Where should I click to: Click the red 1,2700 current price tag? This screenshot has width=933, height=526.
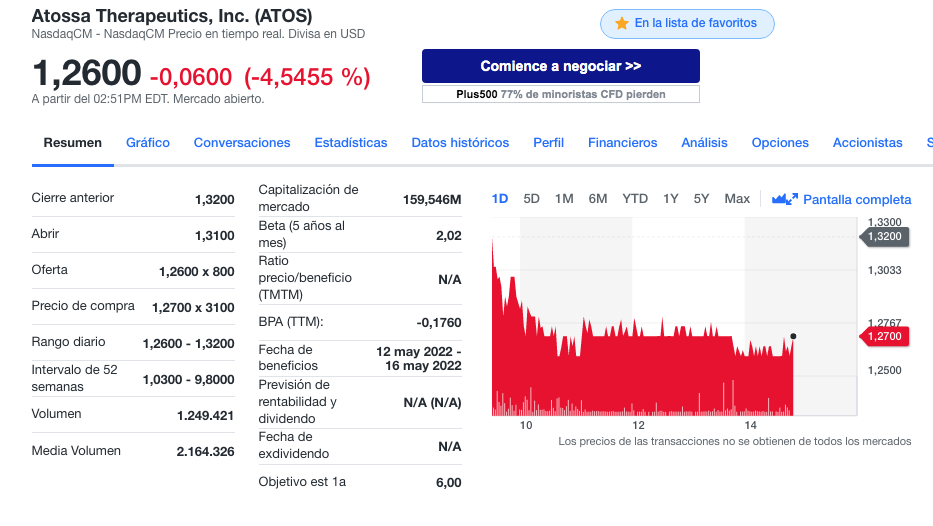[884, 336]
